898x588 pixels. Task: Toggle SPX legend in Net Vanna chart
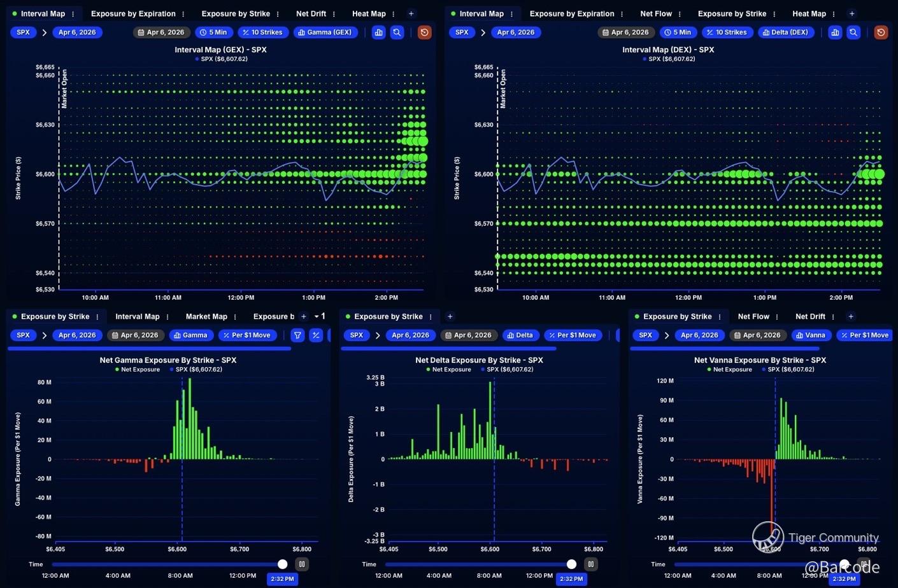[x=788, y=369]
